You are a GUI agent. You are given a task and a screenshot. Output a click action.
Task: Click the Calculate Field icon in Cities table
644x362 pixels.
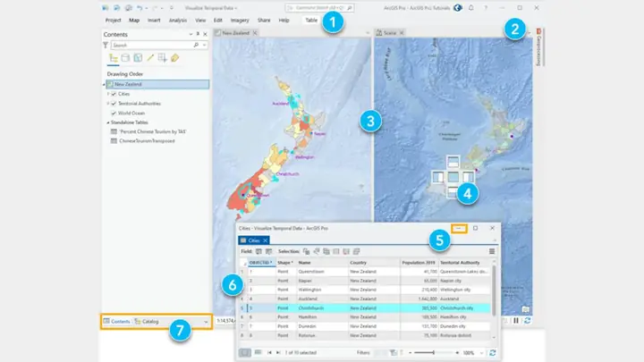pos(268,251)
